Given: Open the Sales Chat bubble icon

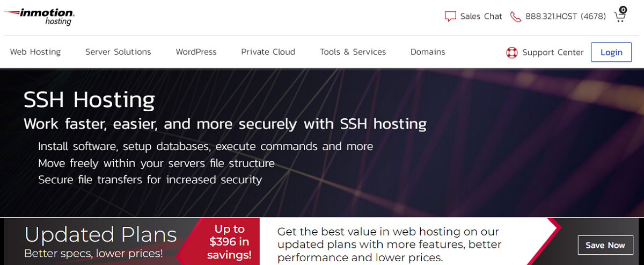Looking at the screenshot, I should 450,17.
